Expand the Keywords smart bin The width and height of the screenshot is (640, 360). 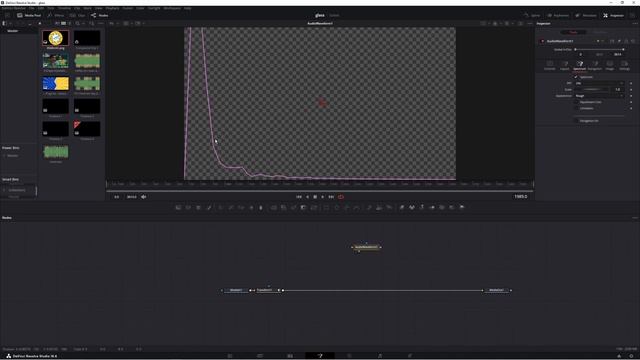(4, 190)
